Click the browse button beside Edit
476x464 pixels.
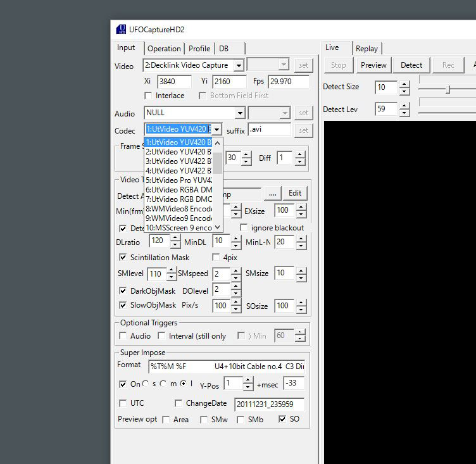point(272,194)
